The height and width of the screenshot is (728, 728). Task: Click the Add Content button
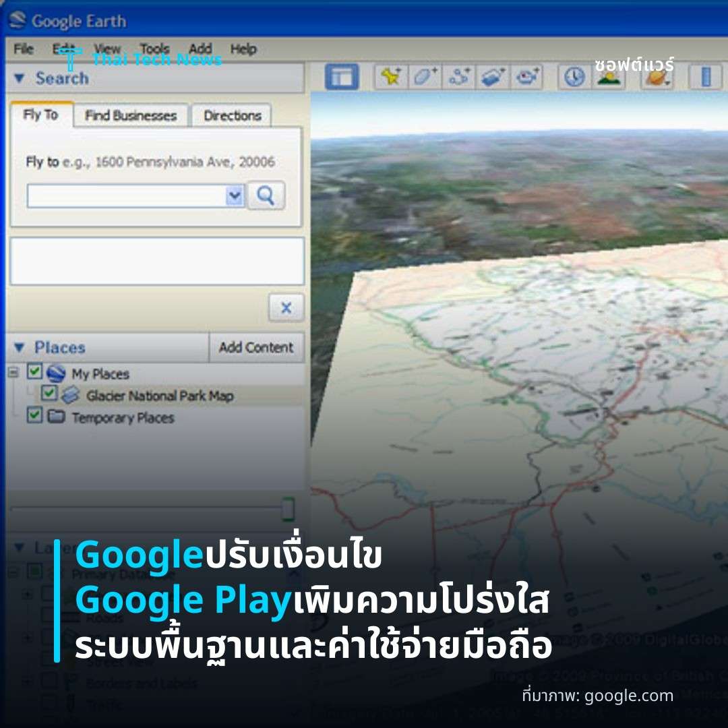[256, 347]
